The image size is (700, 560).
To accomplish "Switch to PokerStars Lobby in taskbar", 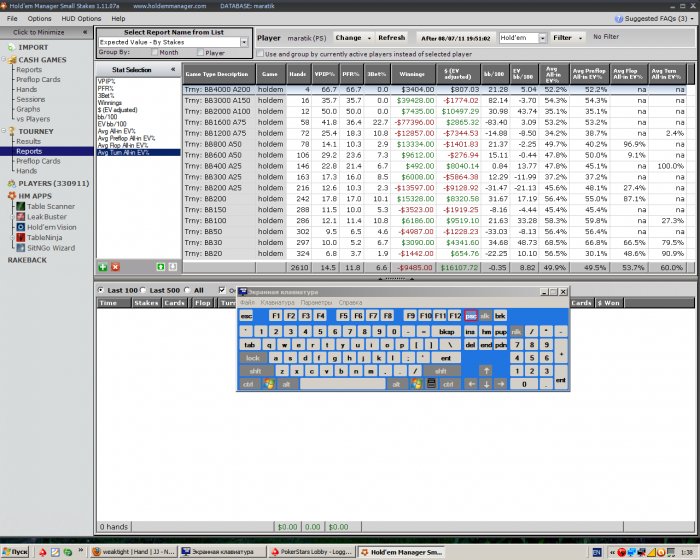I will pyautogui.click(x=310, y=552).
